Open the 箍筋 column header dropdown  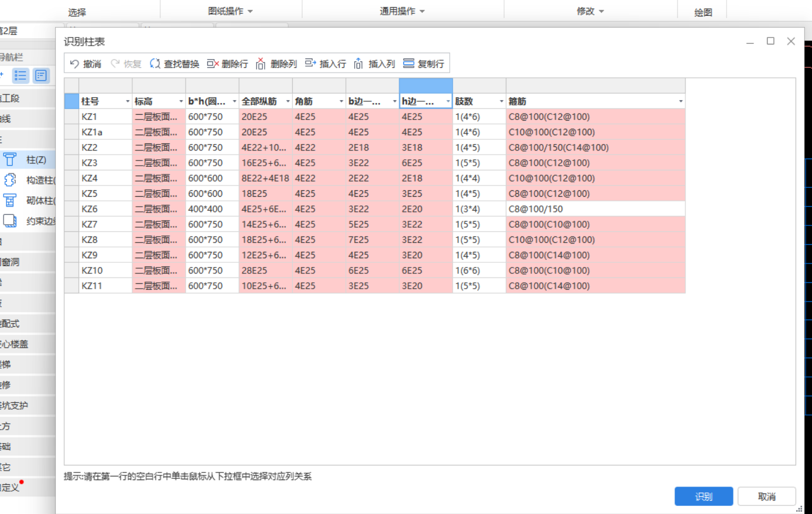coord(681,102)
